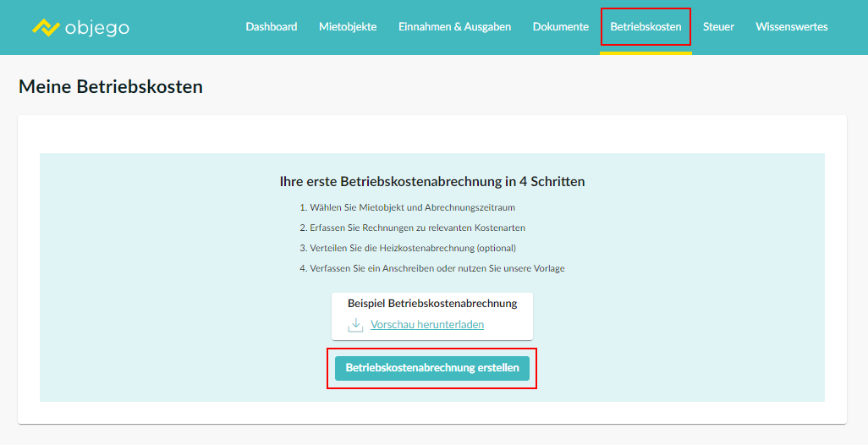The image size is (868, 445).
Task: Click the objego zigzag logo icon
Action: coord(46,27)
